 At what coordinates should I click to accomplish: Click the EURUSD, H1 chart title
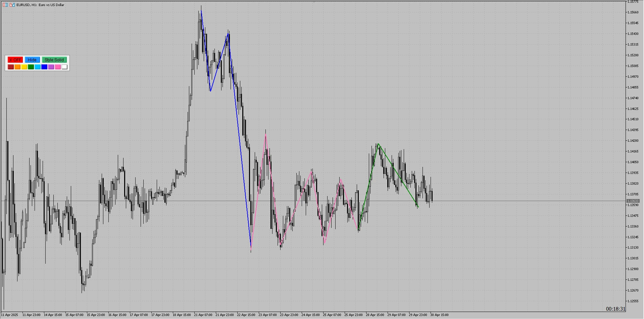tap(40, 5)
